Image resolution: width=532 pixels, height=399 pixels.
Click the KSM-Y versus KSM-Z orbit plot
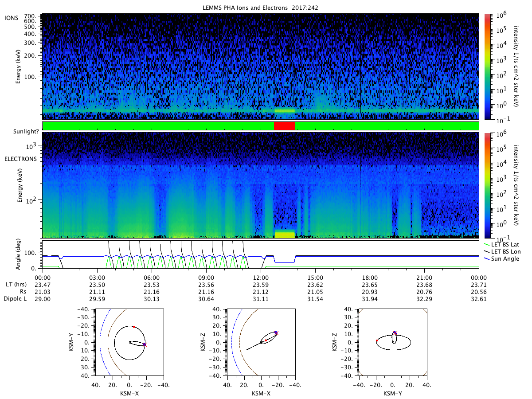pyautogui.click(x=393, y=342)
